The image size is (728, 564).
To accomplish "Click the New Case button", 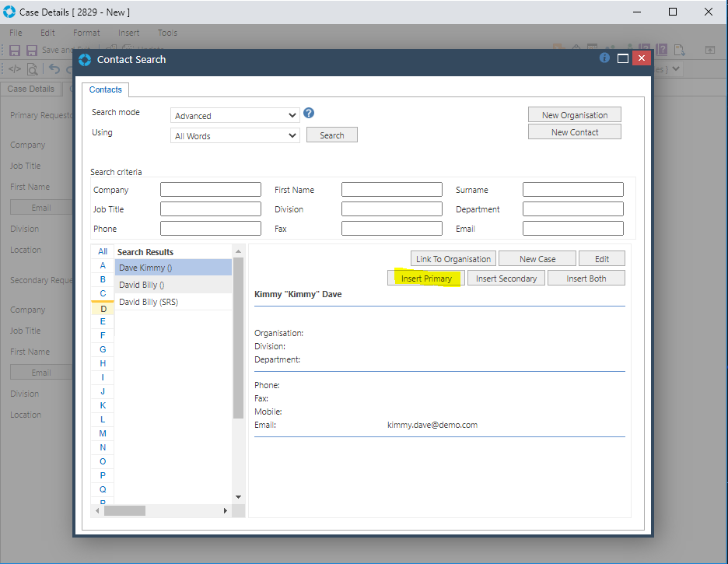I will click(537, 259).
